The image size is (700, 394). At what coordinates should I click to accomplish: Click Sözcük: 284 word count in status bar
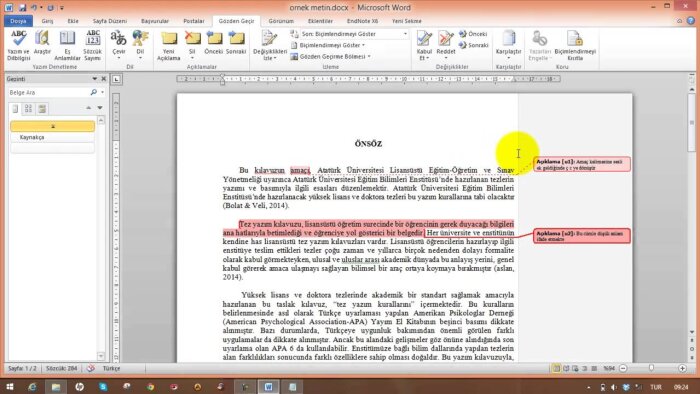click(62, 369)
